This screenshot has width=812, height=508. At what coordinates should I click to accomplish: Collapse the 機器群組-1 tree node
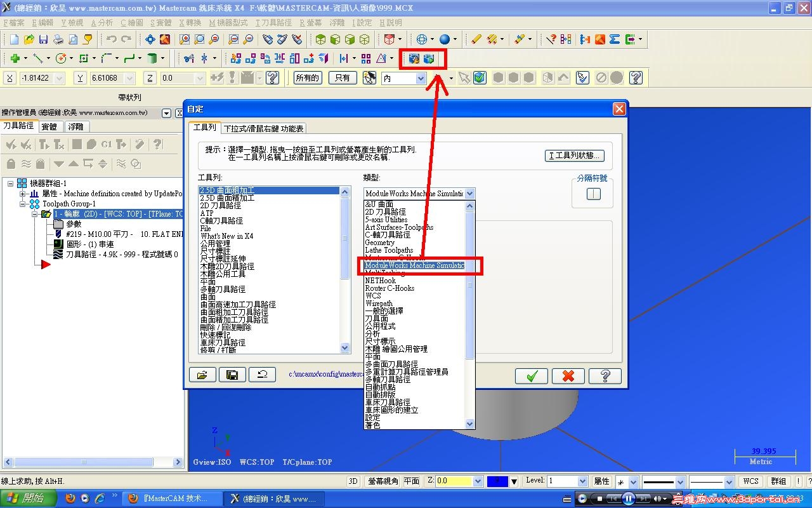11,184
